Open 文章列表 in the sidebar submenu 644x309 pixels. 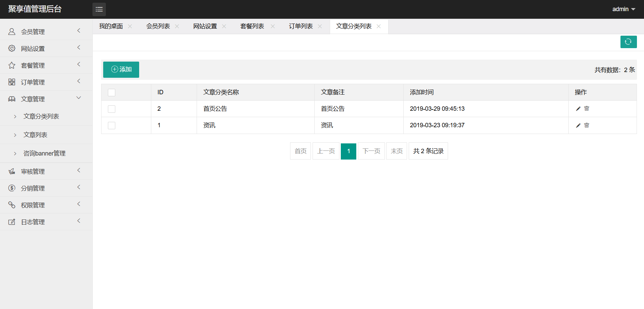(x=35, y=135)
